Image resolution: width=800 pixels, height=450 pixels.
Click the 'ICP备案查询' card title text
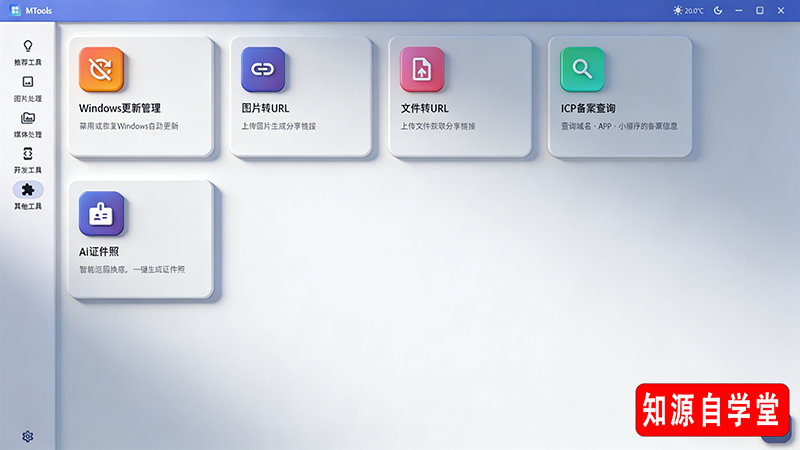point(588,108)
